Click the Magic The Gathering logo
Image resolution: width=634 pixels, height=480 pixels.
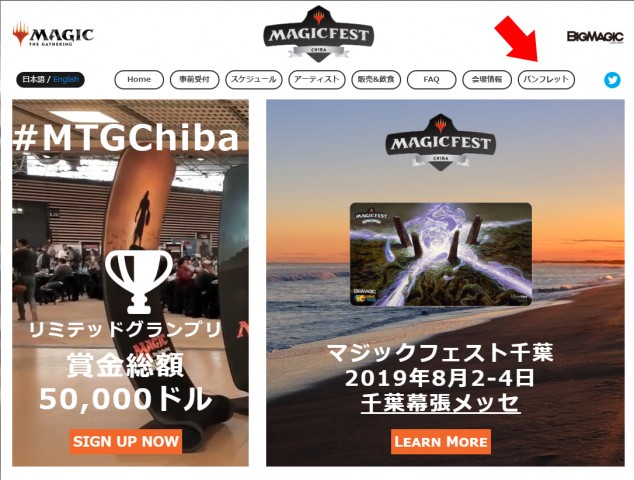53,35
